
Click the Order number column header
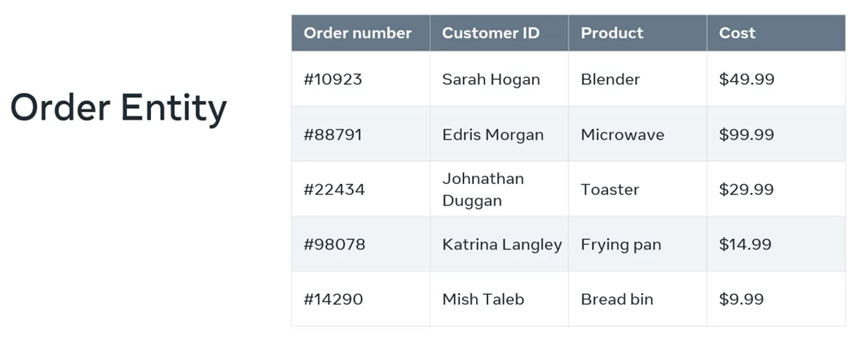[357, 33]
